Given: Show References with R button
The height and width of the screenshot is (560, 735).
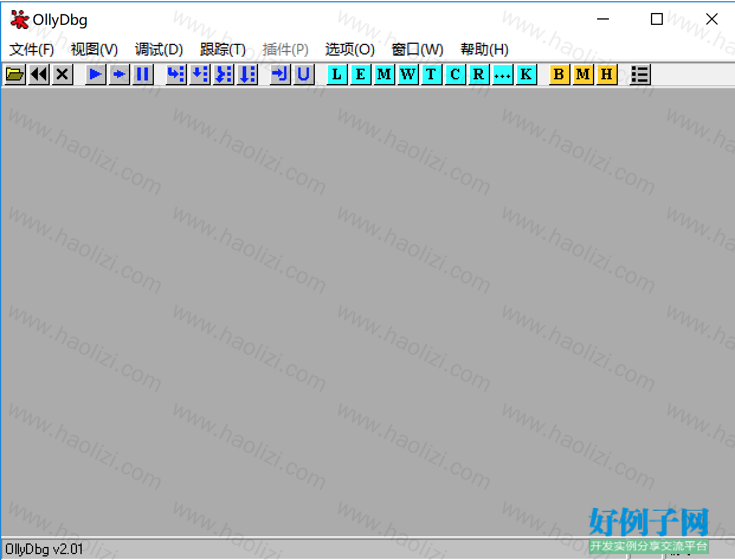Looking at the screenshot, I should click(x=479, y=75).
